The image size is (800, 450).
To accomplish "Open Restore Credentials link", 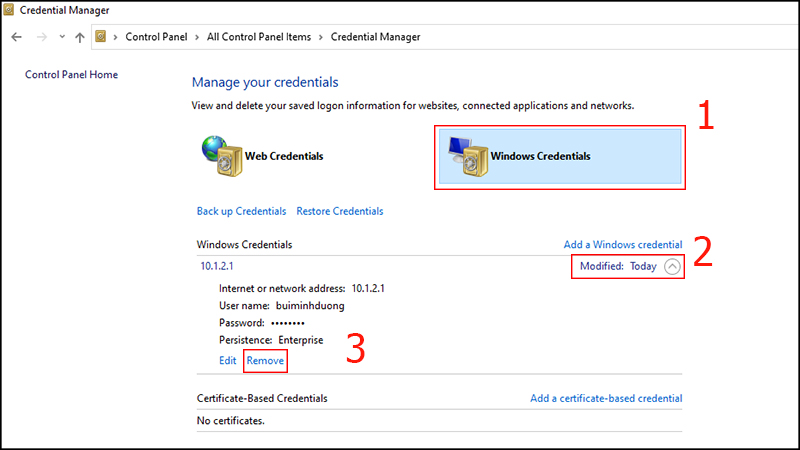I will click(x=340, y=211).
